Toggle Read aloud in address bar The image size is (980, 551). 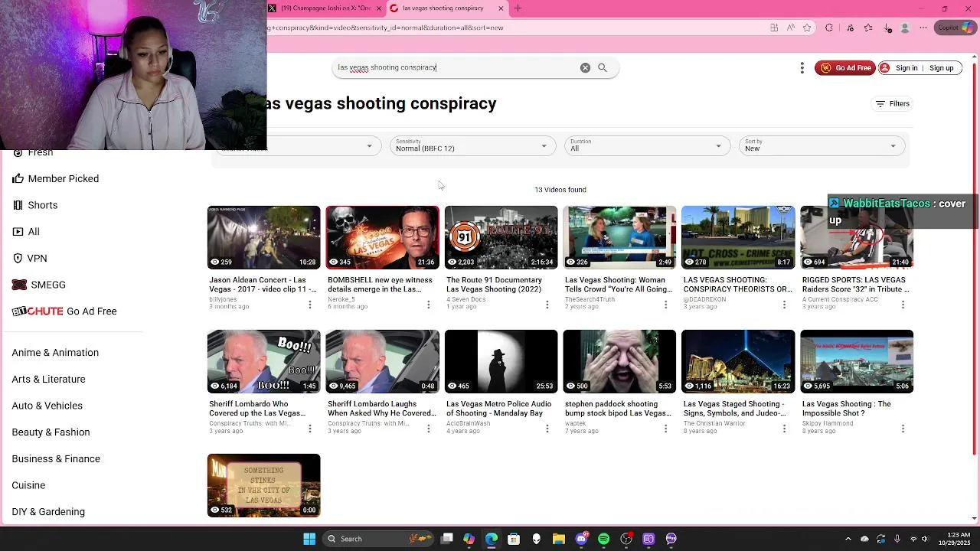[x=791, y=28]
